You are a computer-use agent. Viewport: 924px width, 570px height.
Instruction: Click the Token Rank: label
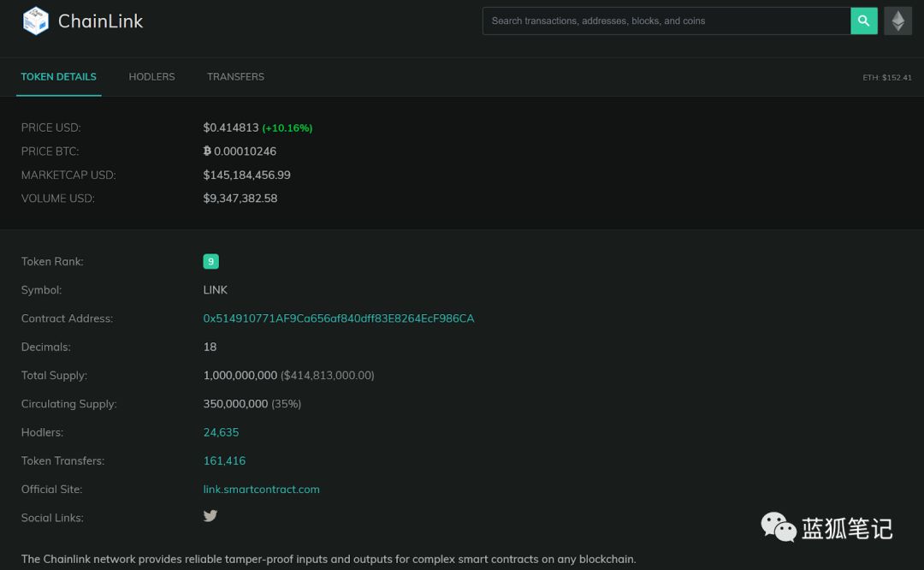point(52,261)
